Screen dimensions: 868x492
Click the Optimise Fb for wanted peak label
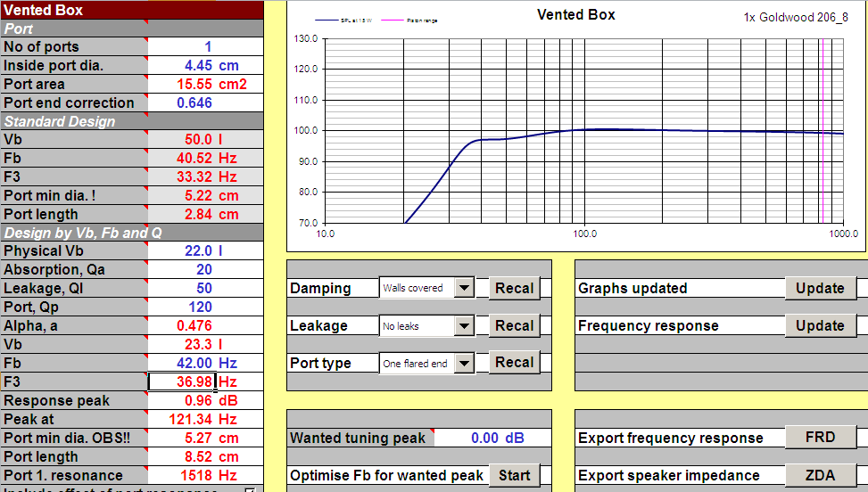click(386, 475)
